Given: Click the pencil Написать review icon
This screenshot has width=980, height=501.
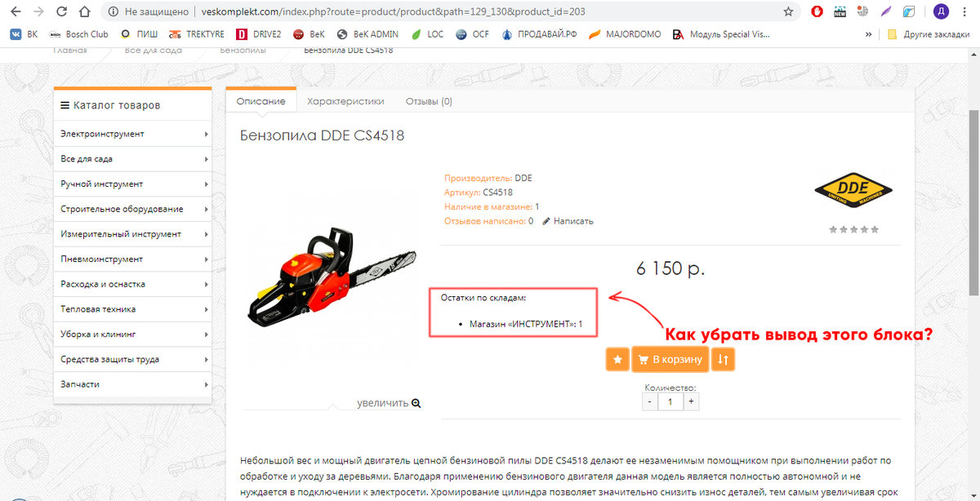Looking at the screenshot, I should (x=546, y=221).
